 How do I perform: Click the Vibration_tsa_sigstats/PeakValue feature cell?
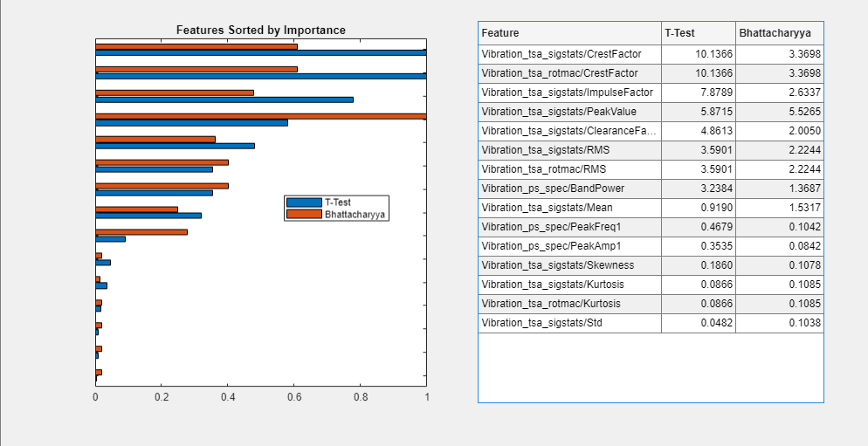pyautogui.click(x=568, y=112)
